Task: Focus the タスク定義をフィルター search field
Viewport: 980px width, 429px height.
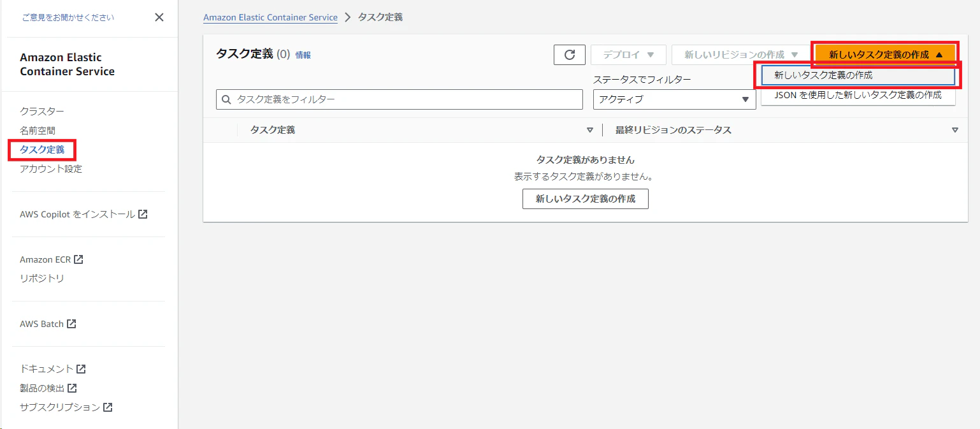Action: [x=400, y=99]
